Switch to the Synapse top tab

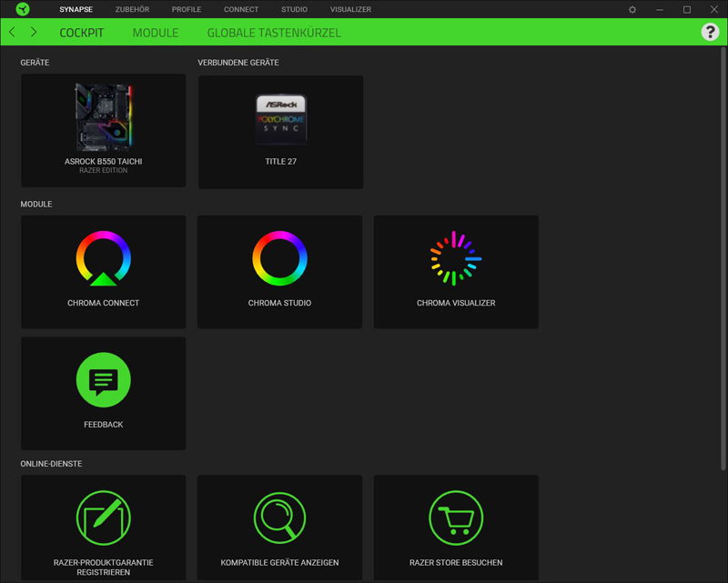click(x=76, y=9)
